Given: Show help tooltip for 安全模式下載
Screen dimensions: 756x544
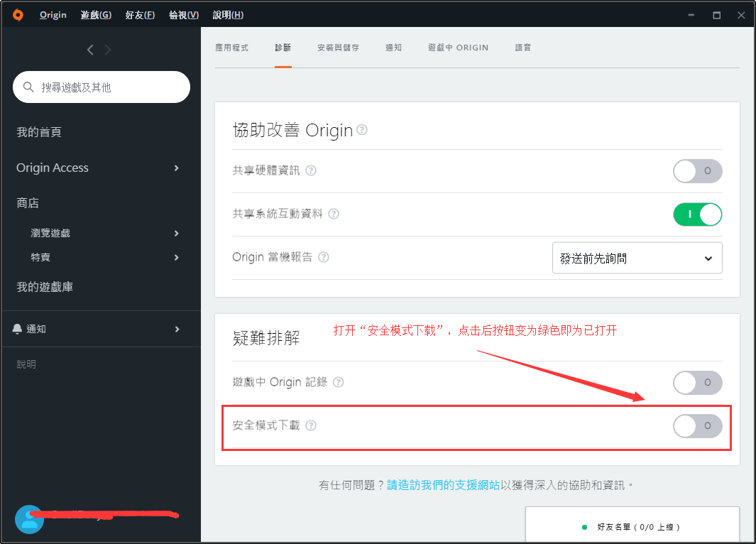Looking at the screenshot, I should (x=311, y=425).
